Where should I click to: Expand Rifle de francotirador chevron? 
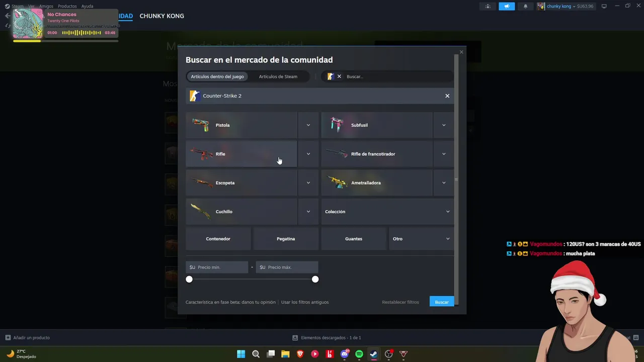[x=444, y=154]
